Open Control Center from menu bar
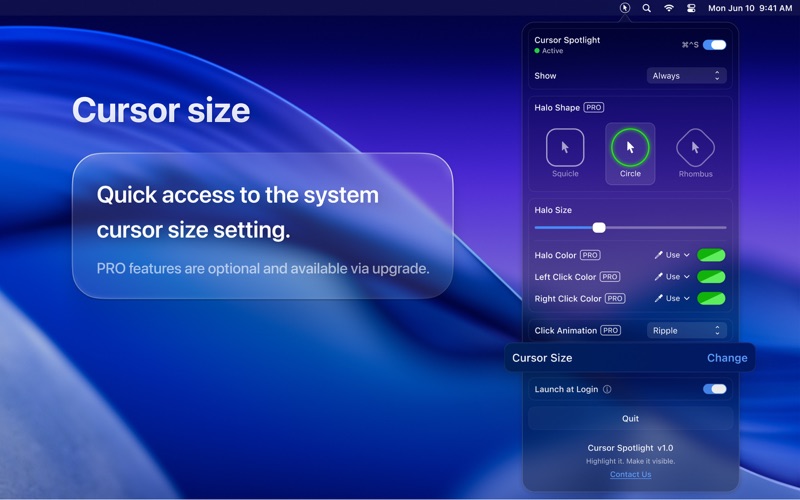 point(691,8)
